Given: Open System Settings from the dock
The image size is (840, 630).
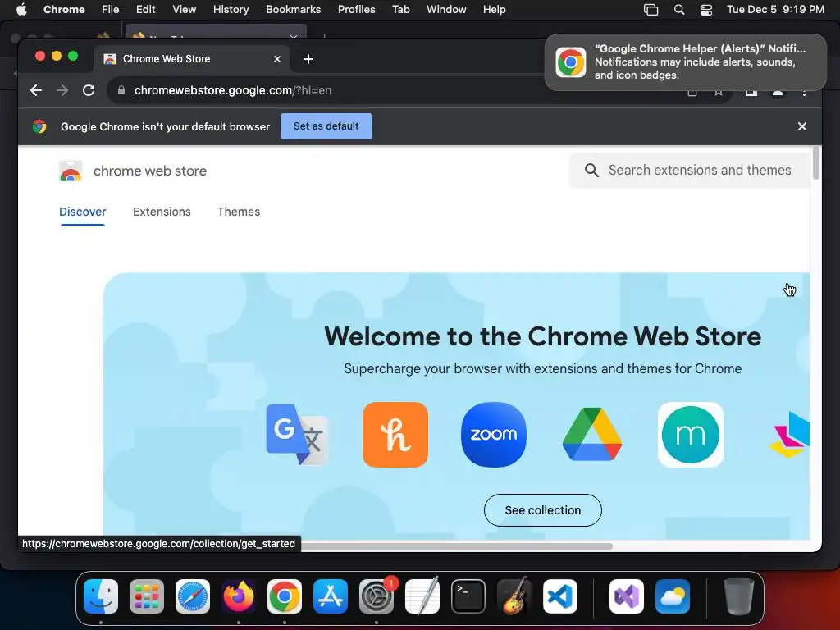Looking at the screenshot, I should 377,596.
